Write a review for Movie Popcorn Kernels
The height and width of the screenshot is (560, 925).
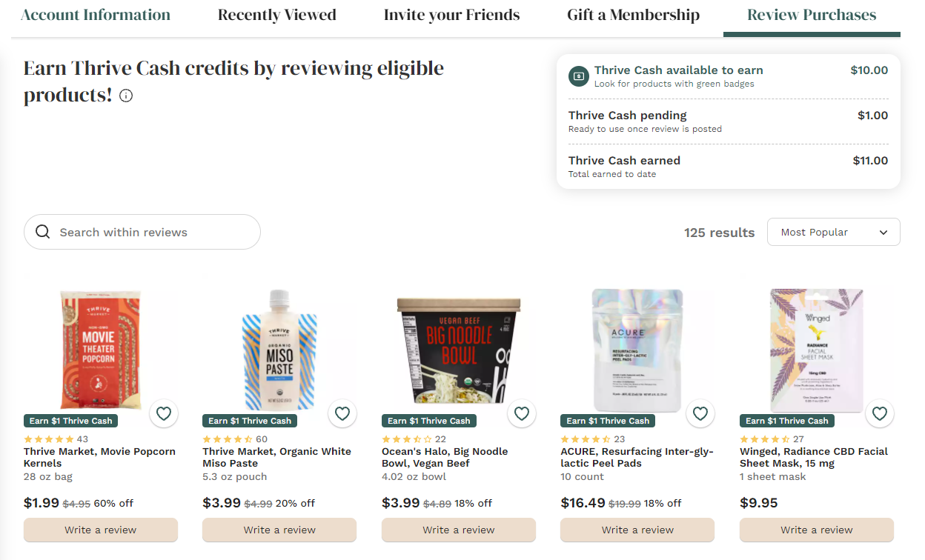101,530
